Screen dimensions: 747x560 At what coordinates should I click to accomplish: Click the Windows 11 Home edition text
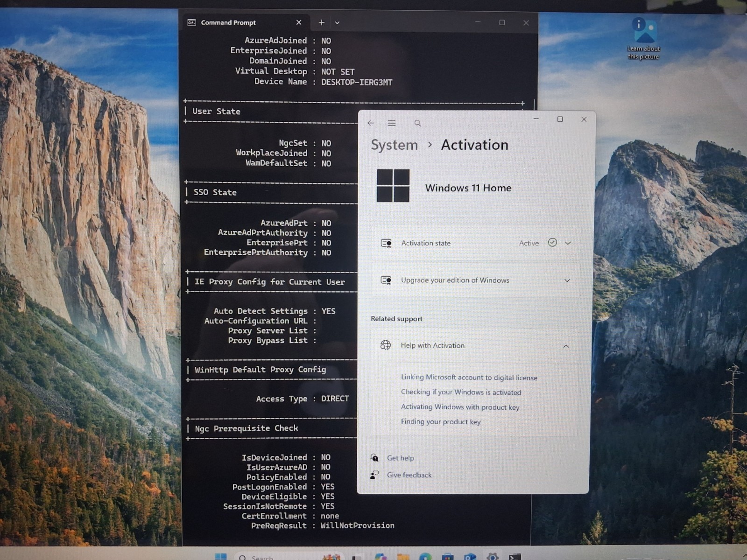[468, 188]
